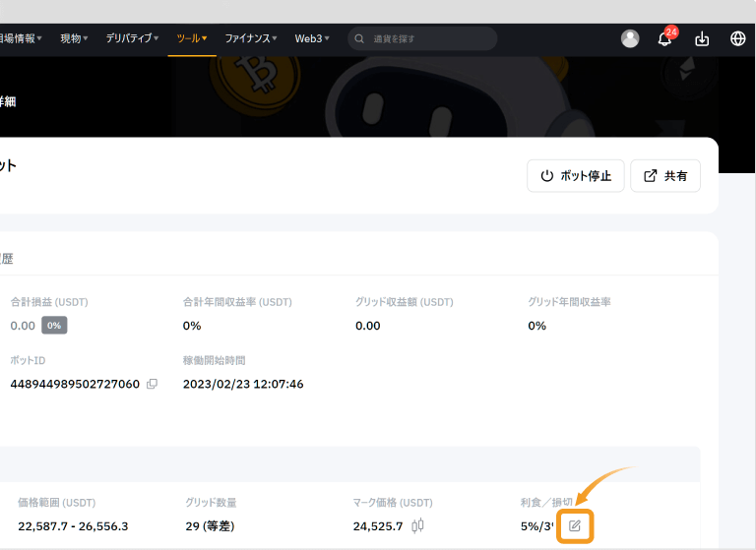The image size is (756, 550).
Task: Open the ツール menu
Action: point(191,38)
